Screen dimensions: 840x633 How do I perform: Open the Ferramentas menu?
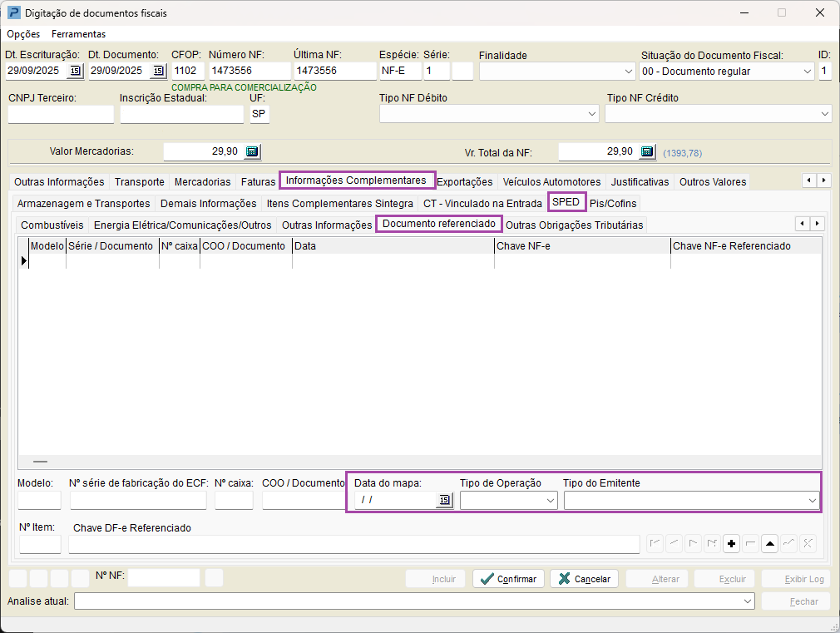[78, 34]
